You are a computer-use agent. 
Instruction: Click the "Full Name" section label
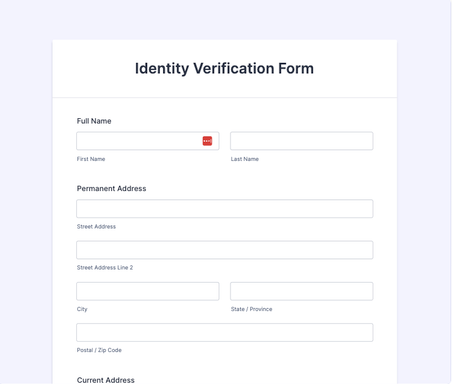pos(94,121)
